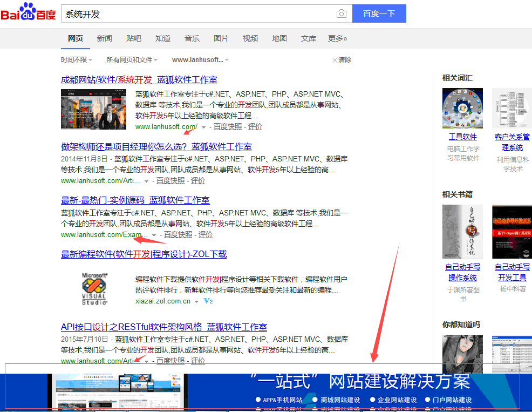The height and width of the screenshot is (412, 532).
Task: Click the Microsoft Visual Studio logo thumbnail
Action: click(94, 289)
